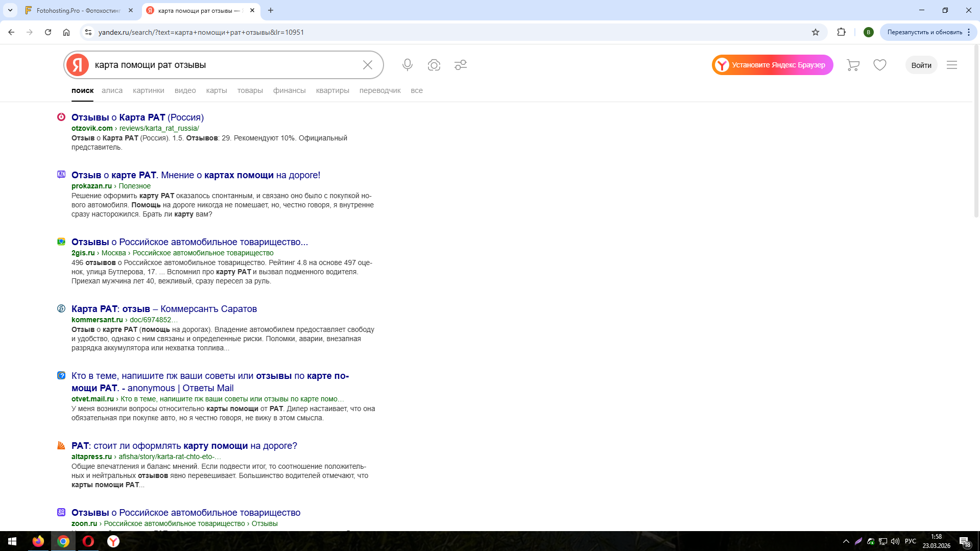
Task: Open 'РАТ: стоит ли оформлять карту помощи'
Action: (x=184, y=446)
